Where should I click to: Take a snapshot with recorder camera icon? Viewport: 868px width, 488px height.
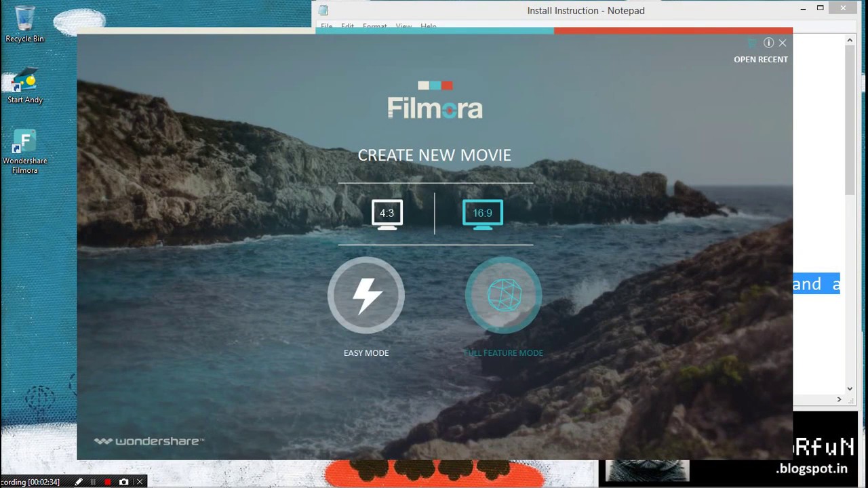[123, 482]
